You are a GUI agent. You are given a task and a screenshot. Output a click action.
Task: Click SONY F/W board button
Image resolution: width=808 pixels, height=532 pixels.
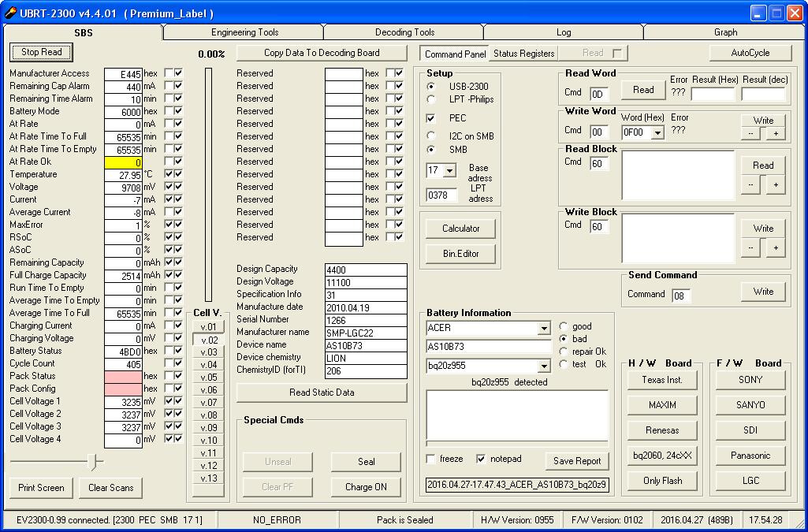[750, 380]
